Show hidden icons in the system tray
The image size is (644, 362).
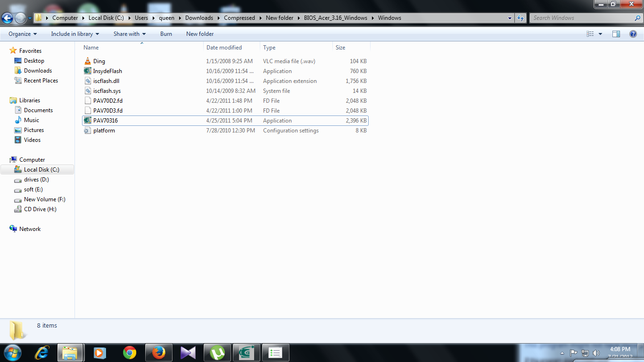[562, 353]
